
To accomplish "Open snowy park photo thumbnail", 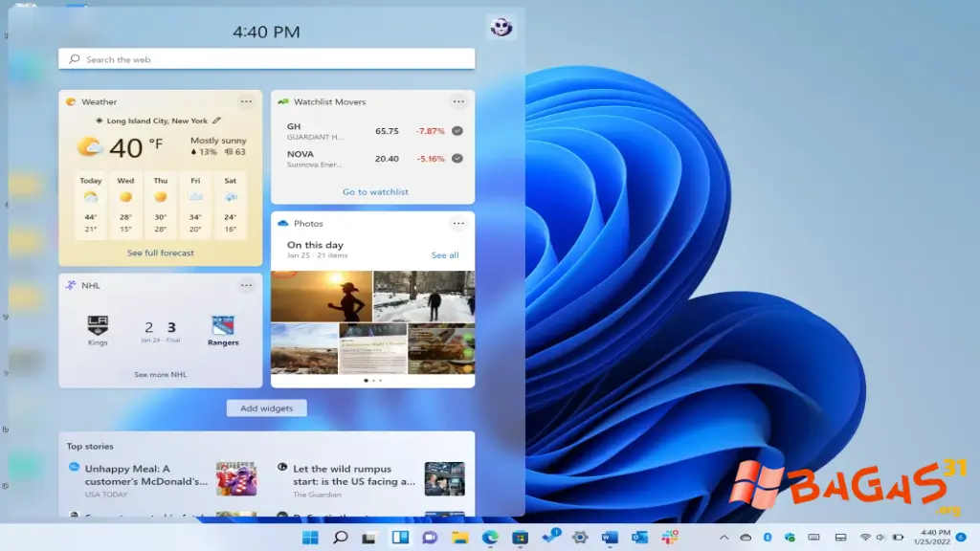I will (x=424, y=297).
